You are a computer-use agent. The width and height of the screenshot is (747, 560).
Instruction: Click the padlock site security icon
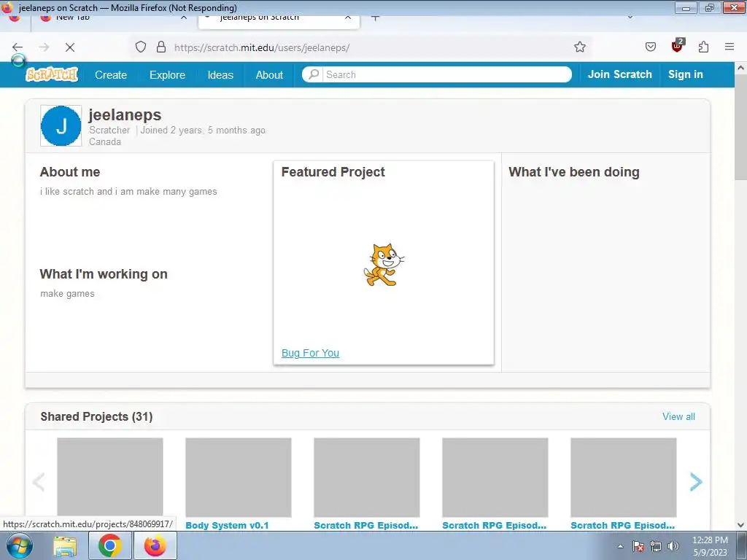point(161,47)
